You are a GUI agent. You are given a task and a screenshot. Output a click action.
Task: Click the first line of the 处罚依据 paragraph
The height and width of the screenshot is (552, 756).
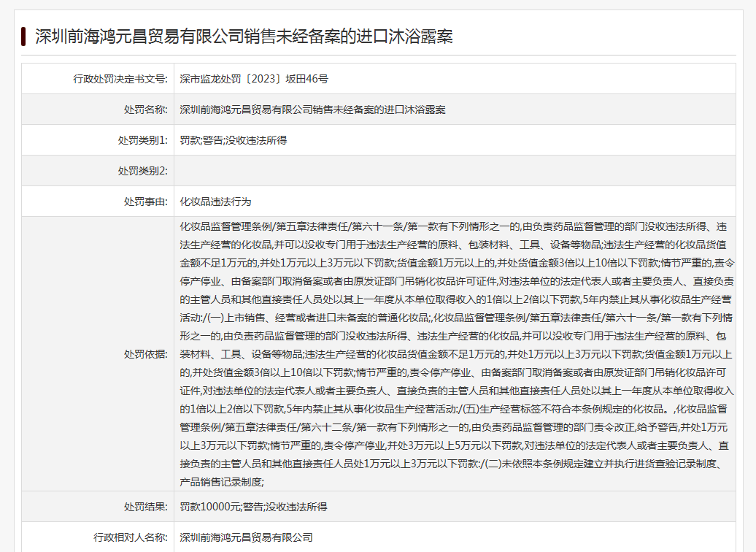pyautogui.click(x=452, y=226)
